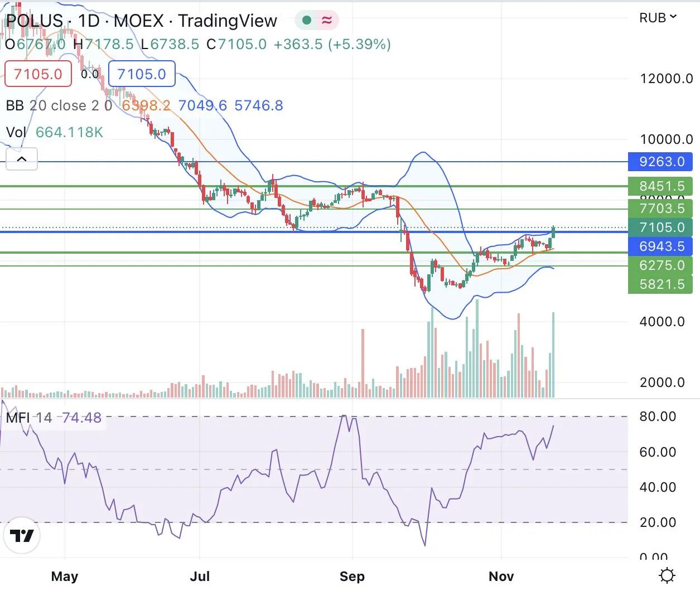This screenshot has height=591, width=700.
Task: Click the 6943.5 price level label
Action: pyautogui.click(x=660, y=246)
